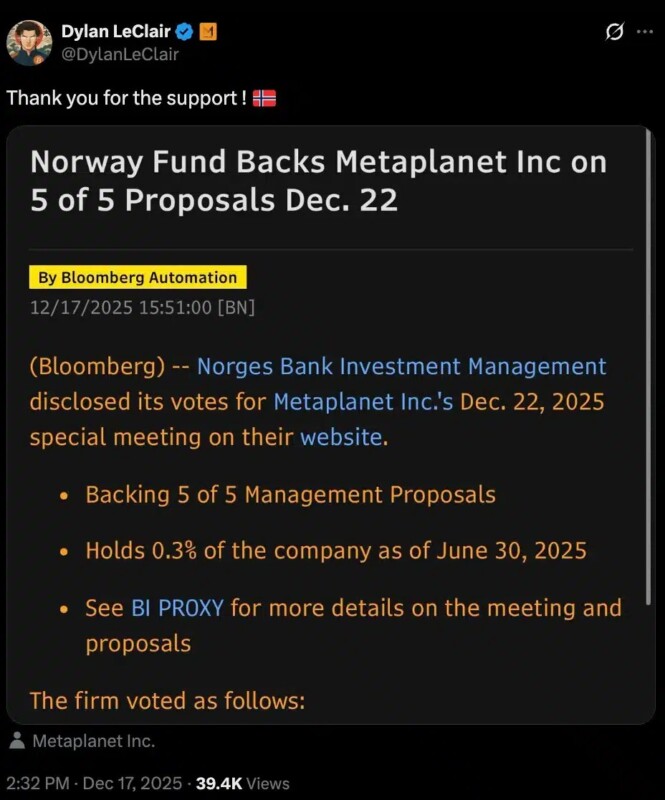Open the BI PROXY link

177,608
